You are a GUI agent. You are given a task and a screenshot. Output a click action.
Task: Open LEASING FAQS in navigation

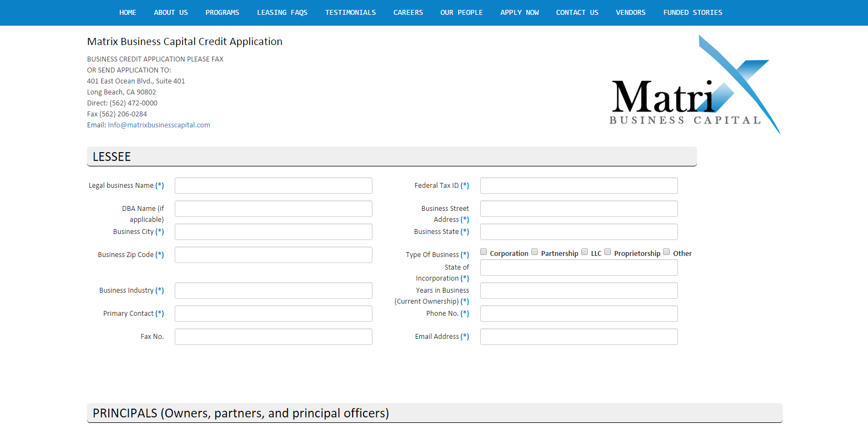pyautogui.click(x=282, y=13)
